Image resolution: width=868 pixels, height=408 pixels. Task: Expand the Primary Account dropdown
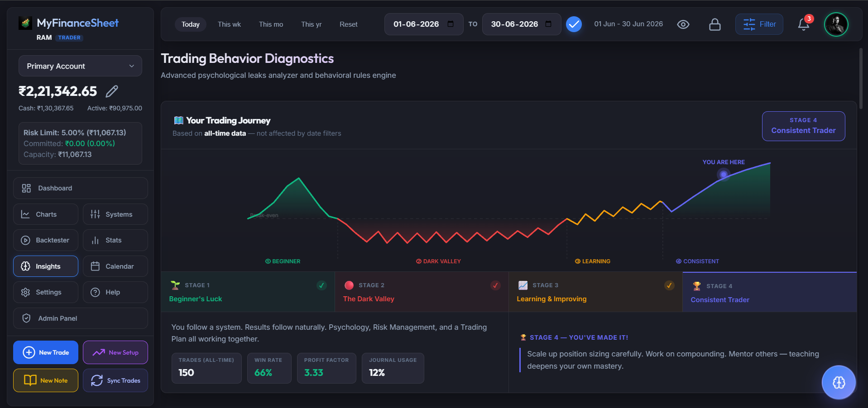pos(80,66)
